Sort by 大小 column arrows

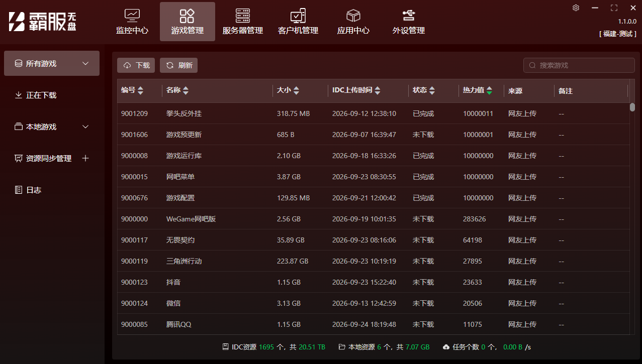tap(296, 90)
